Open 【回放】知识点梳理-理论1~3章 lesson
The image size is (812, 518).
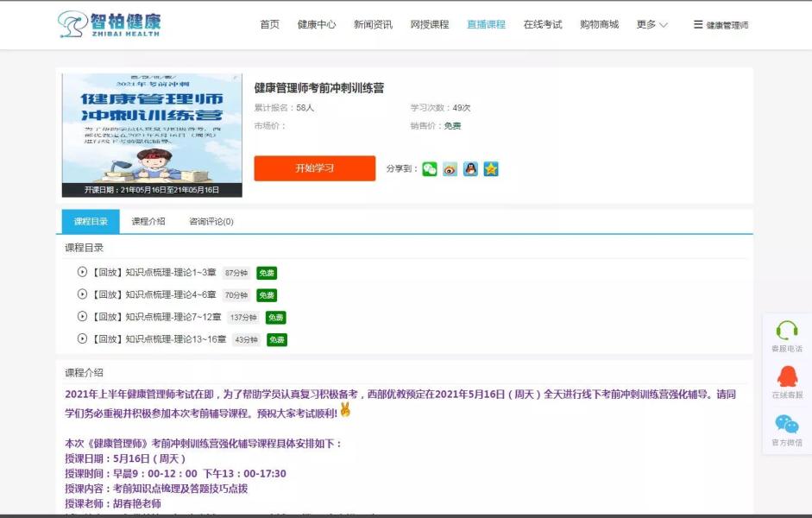154,273
